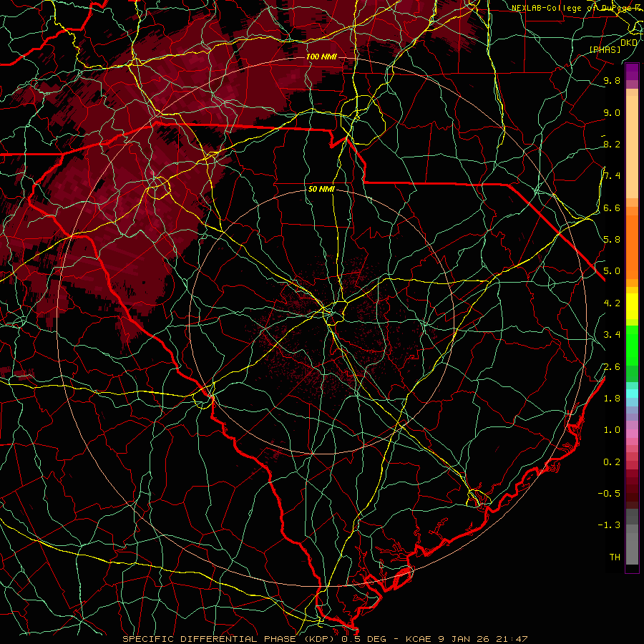Pick the purple top segment of the color bar
The image size is (644, 644).
[x=633, y=72]
